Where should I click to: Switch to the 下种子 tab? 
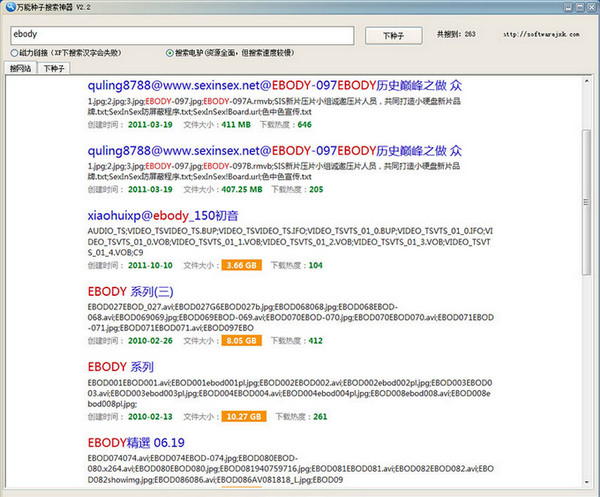click(x=54, y=69)
